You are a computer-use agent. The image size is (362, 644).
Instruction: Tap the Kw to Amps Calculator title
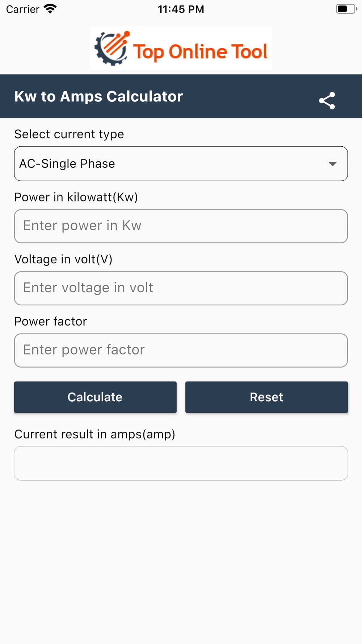coord(99,97)
